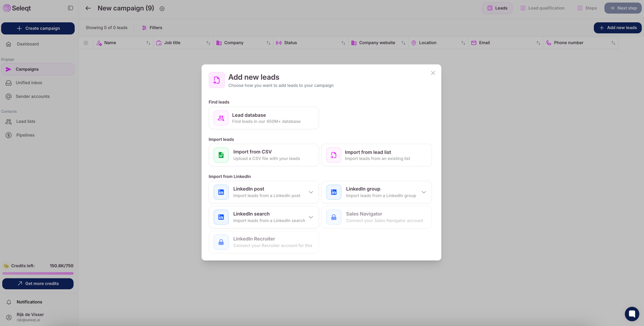
Task: Sort by Status column arrows
Action: 343,43
